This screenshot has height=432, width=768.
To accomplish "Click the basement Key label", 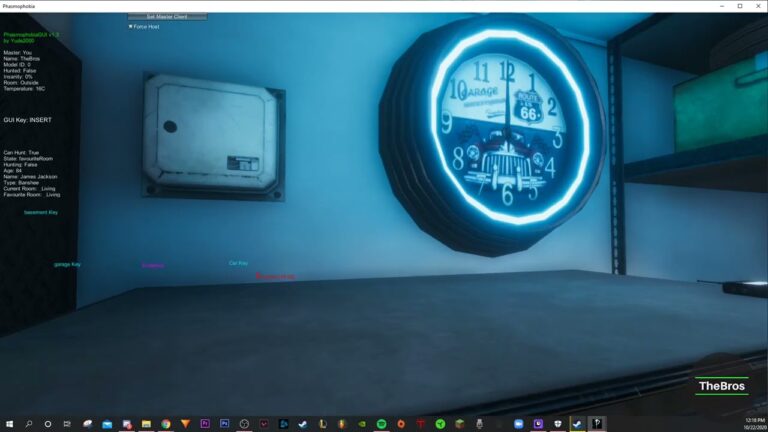I will click(x=41, y=213).
